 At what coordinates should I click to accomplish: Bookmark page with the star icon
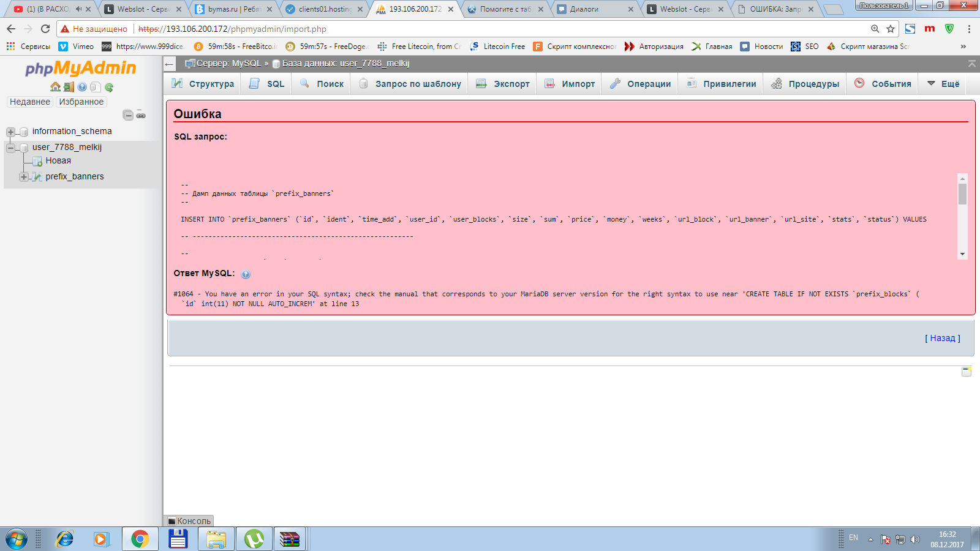pyautogui.click(x=891, y=29)
